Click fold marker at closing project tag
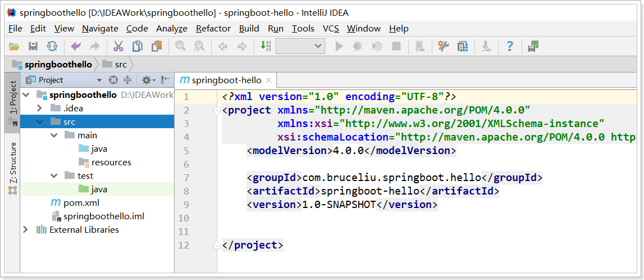The height and width of the screenshot is (280, 644). (x=217, y=246)
